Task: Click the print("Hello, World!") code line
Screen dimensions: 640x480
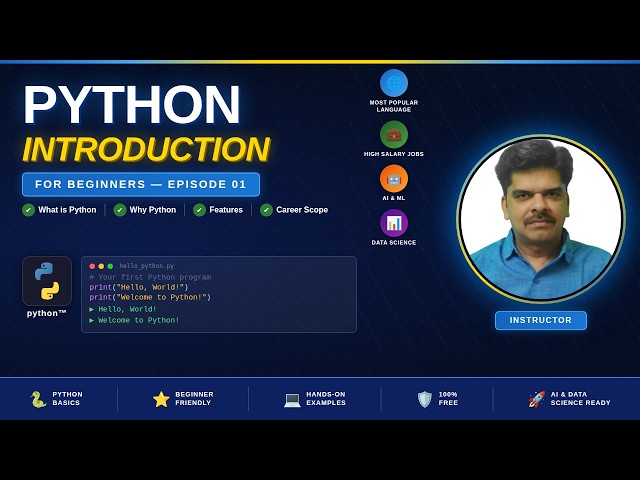Action: (x=139, y=287)
